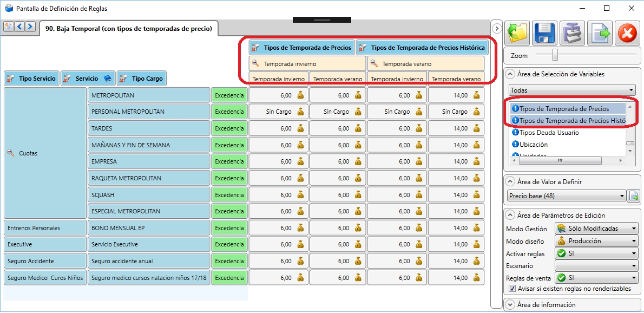
Task: Open the Activar reglas dropdown
Action: [597, 253]
